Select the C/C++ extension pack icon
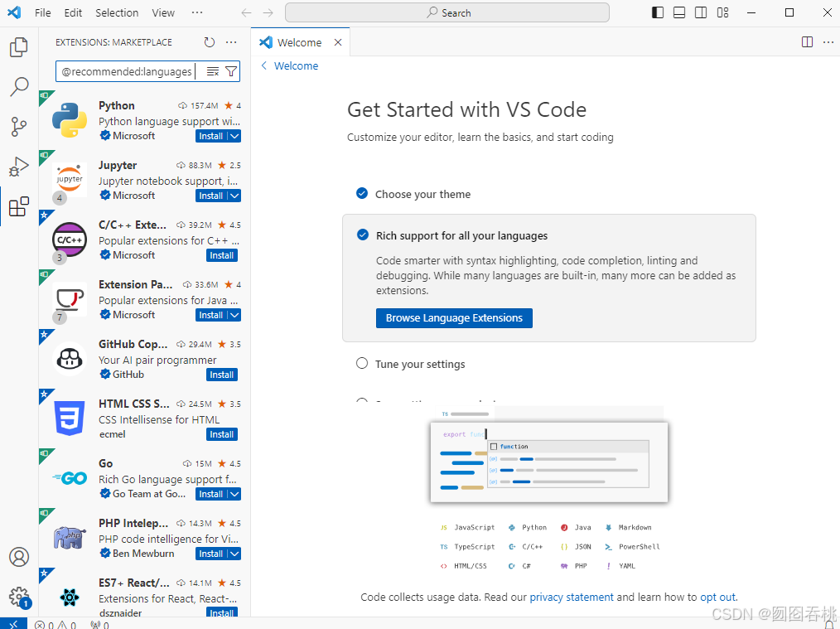The image size is (840, 629). tap(70, 240)
